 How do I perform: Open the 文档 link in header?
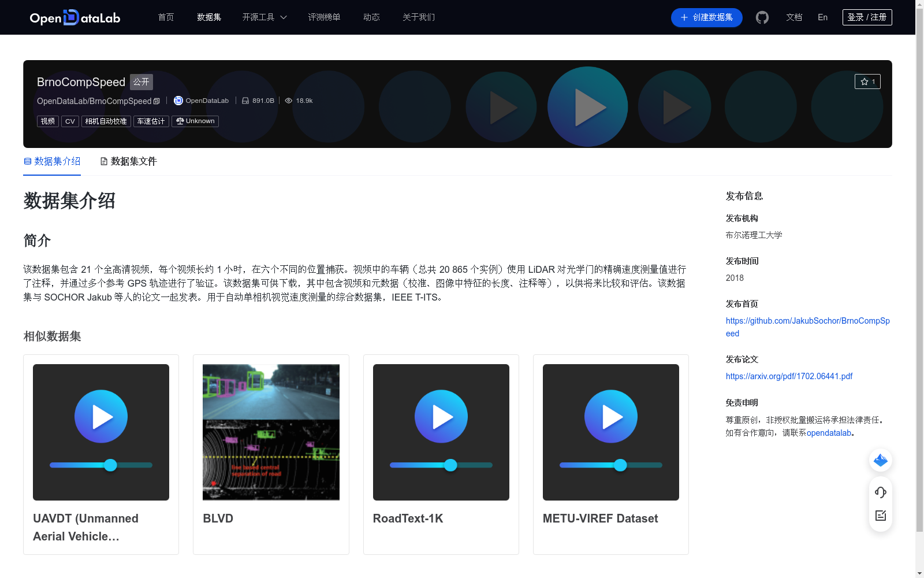pos(794,17)
